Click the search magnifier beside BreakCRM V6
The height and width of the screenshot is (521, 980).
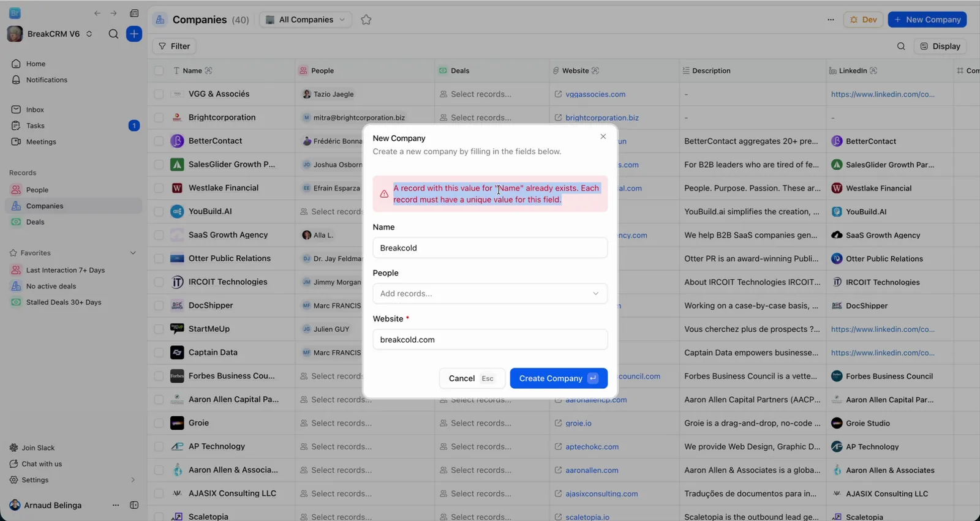pos(113,34)
